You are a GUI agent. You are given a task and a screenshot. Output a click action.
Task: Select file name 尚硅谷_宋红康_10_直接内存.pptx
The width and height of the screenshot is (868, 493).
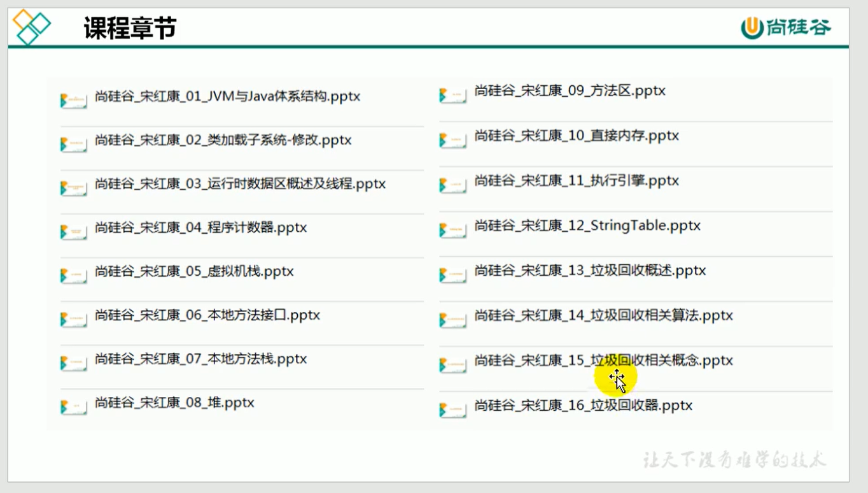(x=577, y=136)
